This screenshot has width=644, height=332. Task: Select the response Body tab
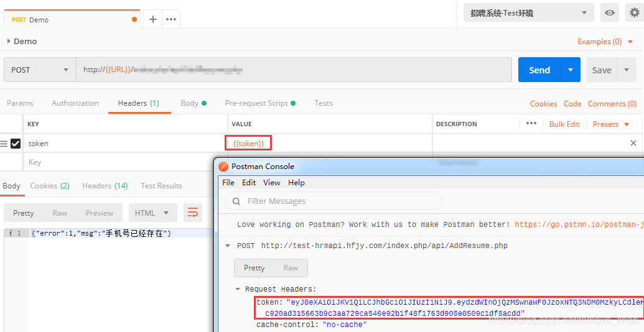(11, 185)
